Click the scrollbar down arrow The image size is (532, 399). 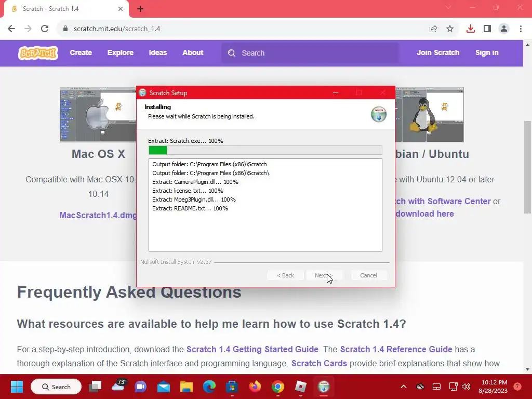pyautogui.click(x=527, y=369)
